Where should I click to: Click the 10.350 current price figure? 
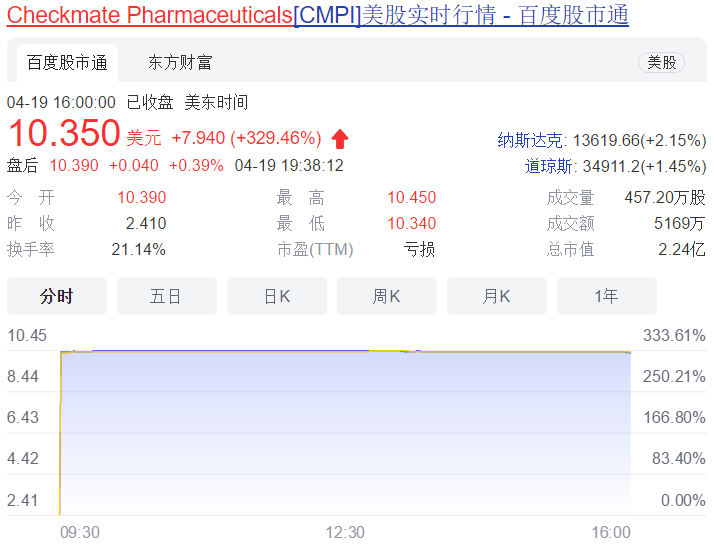point(64,133)
